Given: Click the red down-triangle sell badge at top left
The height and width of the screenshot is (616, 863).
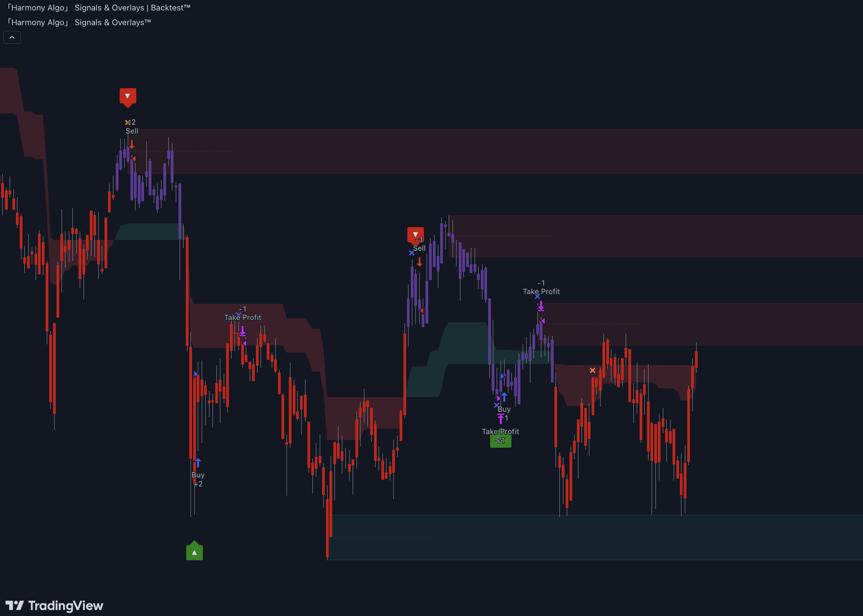Looking at the screenshot, I should click(128, 98).
